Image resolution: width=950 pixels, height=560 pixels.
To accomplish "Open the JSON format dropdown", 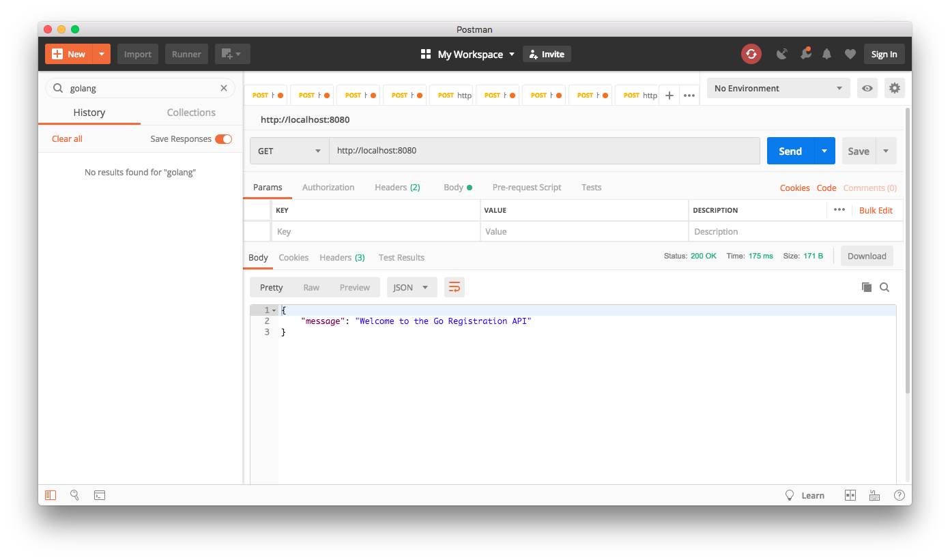I will (412, 286).
